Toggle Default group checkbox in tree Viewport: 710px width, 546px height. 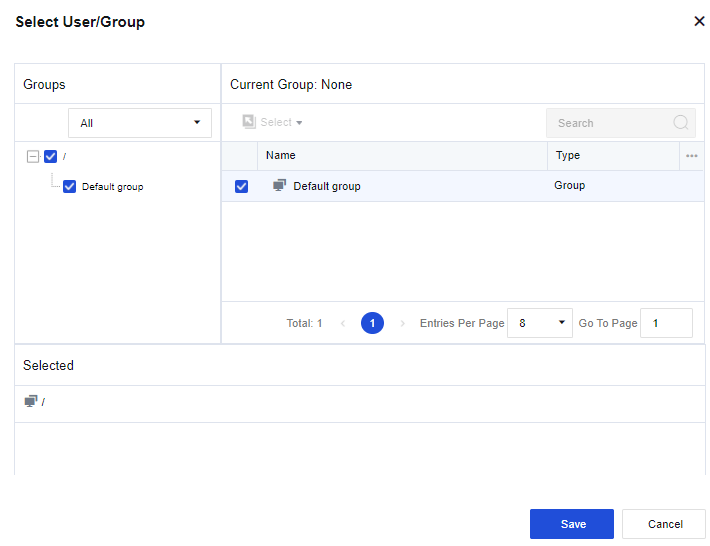click(69, 186)
